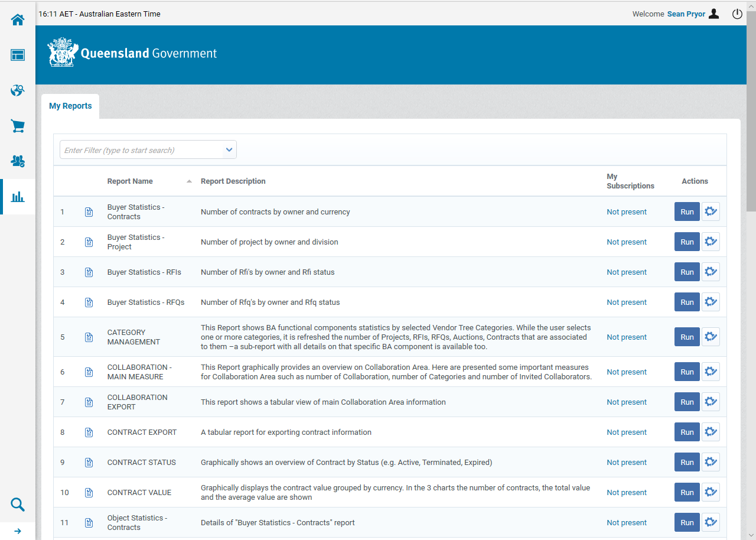Click the Enter Filter search field
This screenshot has height=540, width=756.
[x=141, y=150]
